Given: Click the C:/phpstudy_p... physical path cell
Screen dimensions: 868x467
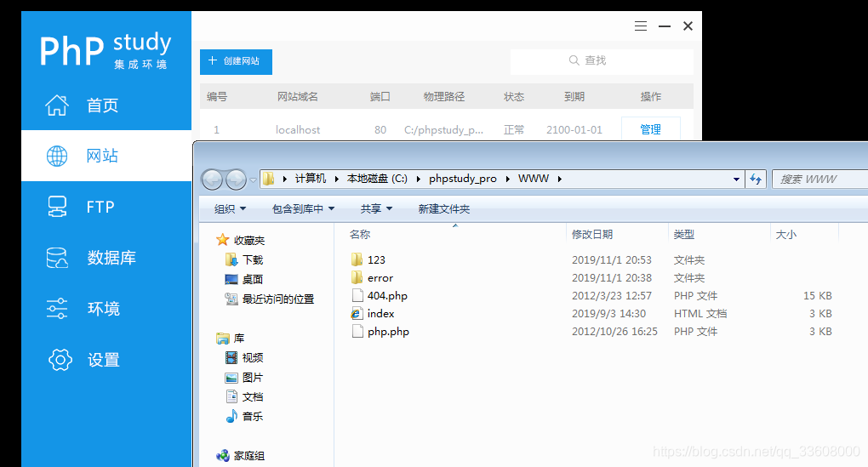Looking at the screenshot, I should click(x=443, y=130).
